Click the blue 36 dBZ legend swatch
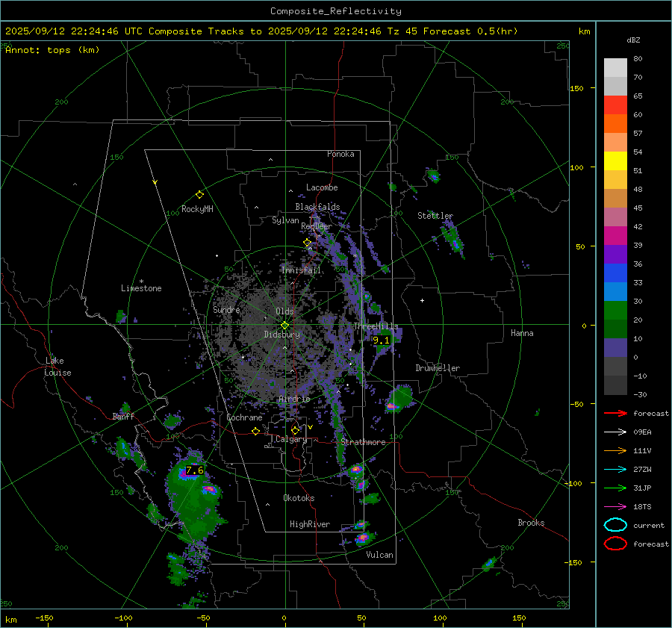Screen dimensions: 672x628 point(615,273)
